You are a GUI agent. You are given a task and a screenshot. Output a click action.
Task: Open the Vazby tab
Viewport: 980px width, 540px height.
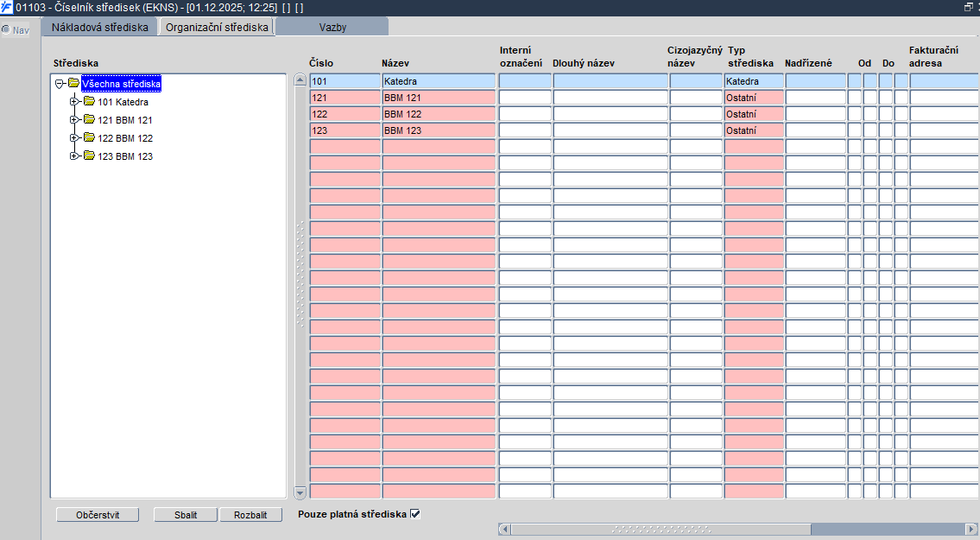click(332, 27)
